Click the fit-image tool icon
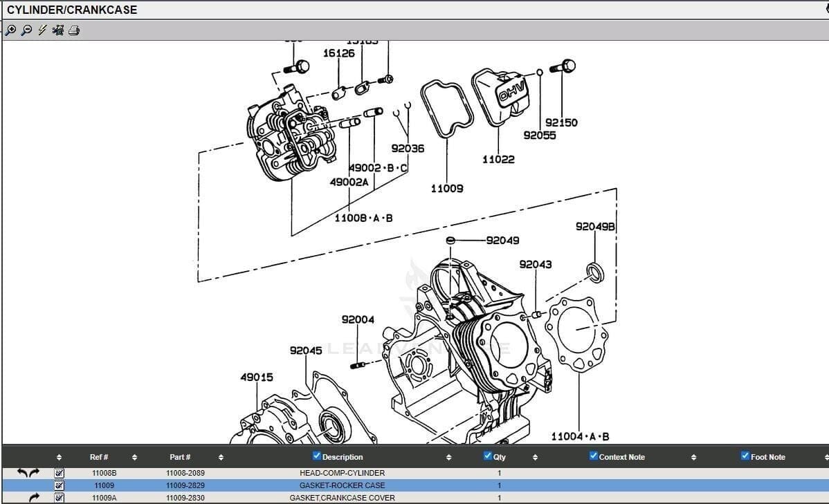Image resolution: width=829 pixels, height=504 pixels. click(x=59, y=30)
